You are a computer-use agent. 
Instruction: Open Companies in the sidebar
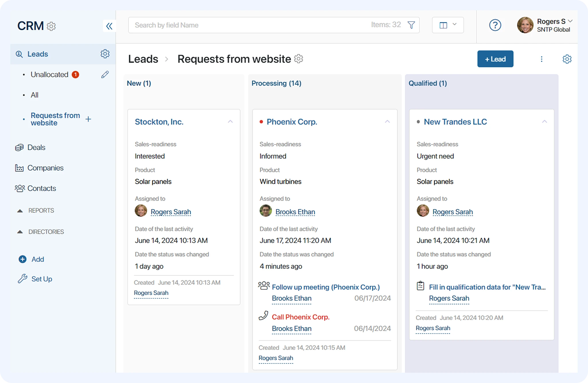coord(45,168)
